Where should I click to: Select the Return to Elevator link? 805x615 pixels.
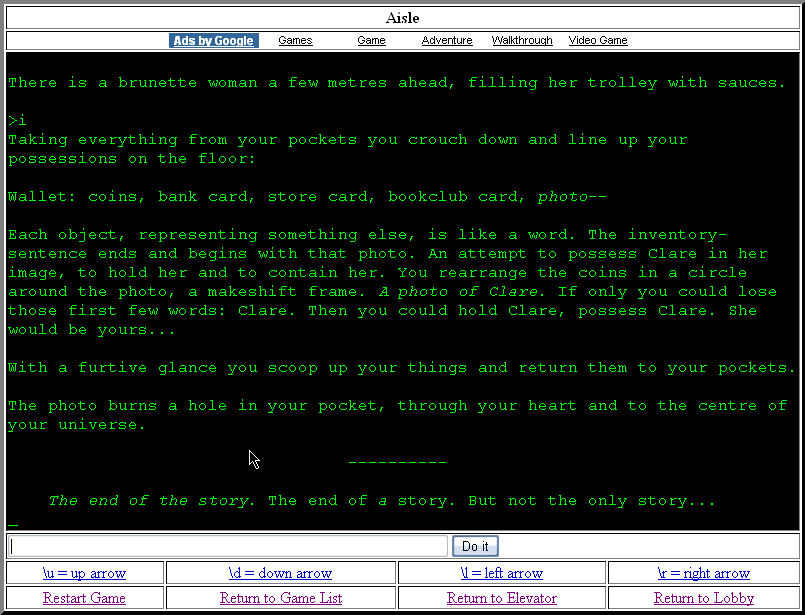(501, 598)
